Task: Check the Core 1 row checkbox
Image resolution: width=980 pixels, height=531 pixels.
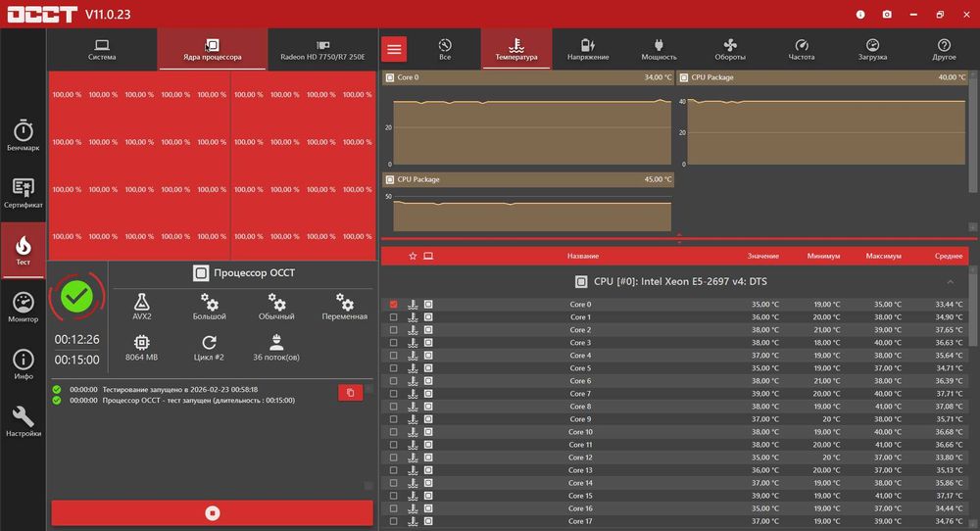Action: [x=393, y=317]
